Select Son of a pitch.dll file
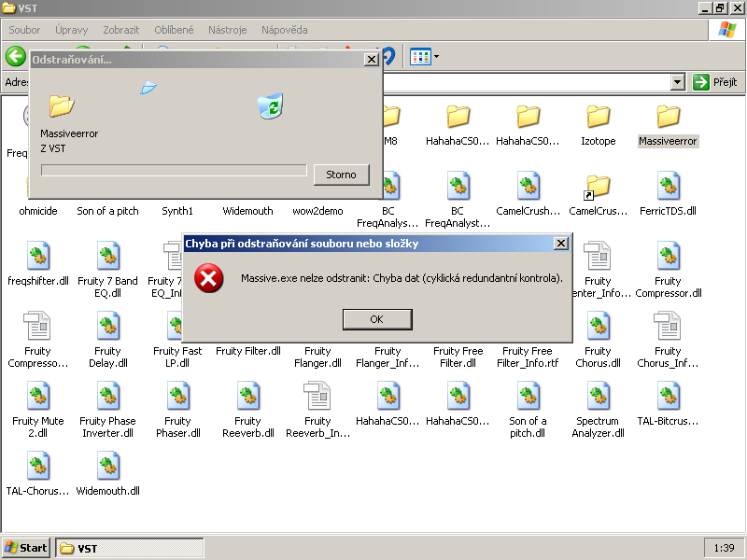 click(x=528, y=410)
